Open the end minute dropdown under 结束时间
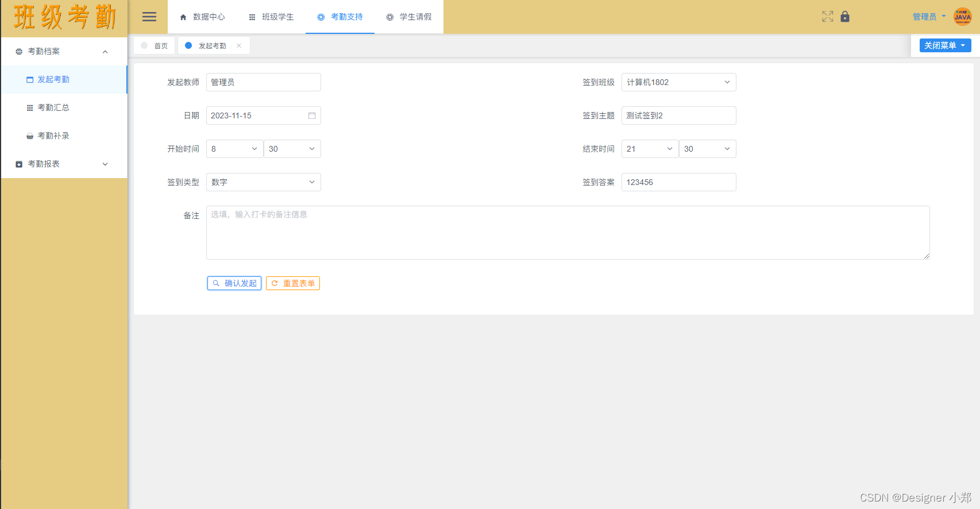Screen dimensions: 980x509 click(x=707, y=149)
